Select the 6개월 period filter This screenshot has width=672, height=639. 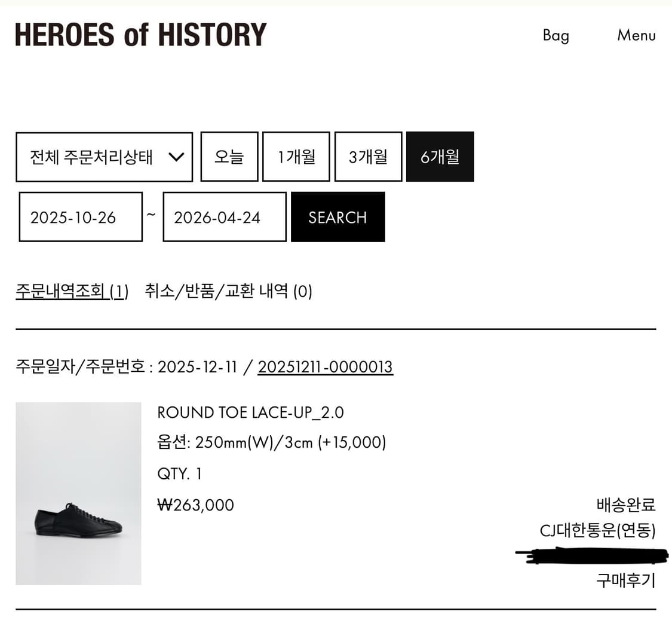440,157
